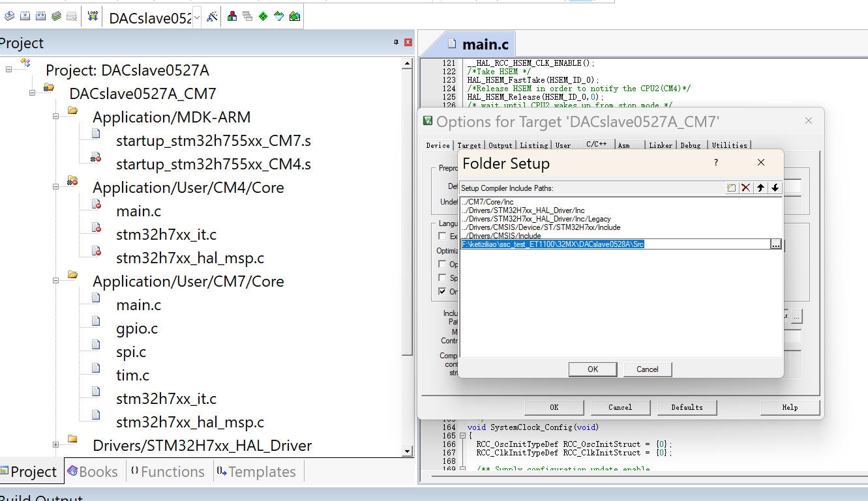868x501 pixels.
Task: Click OK in the Options for Target dialog
Action: point(554,407)
